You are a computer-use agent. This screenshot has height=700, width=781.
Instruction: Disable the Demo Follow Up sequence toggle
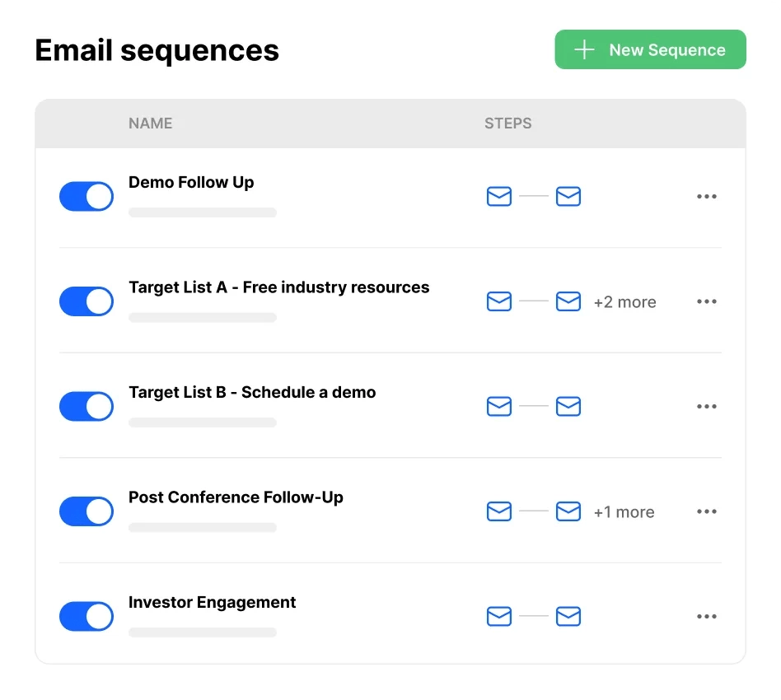[x=86, y=196]
